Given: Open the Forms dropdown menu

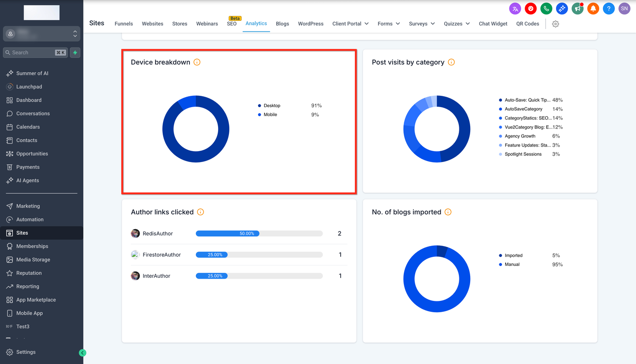Looking at the screenshot, I should pos(388,24).
